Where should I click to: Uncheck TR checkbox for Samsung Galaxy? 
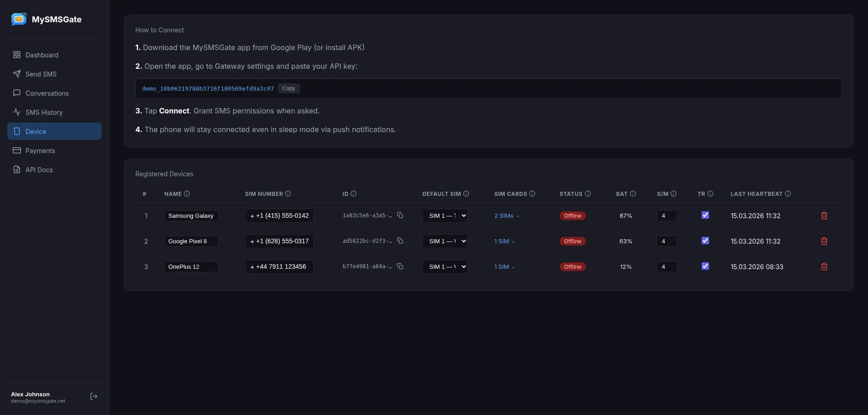705,215
